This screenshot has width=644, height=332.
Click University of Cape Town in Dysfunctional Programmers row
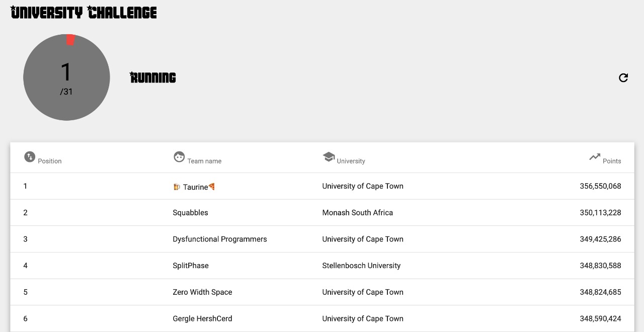[x=363, y=239]
